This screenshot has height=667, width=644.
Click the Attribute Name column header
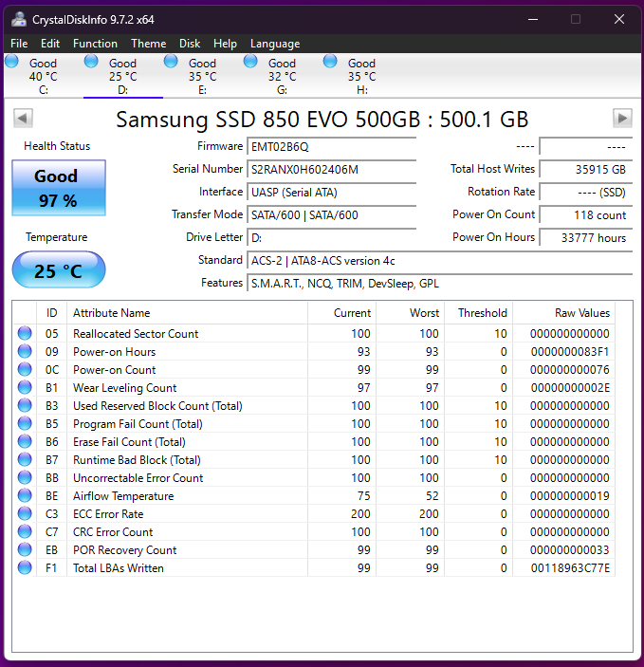pos(187,313)
